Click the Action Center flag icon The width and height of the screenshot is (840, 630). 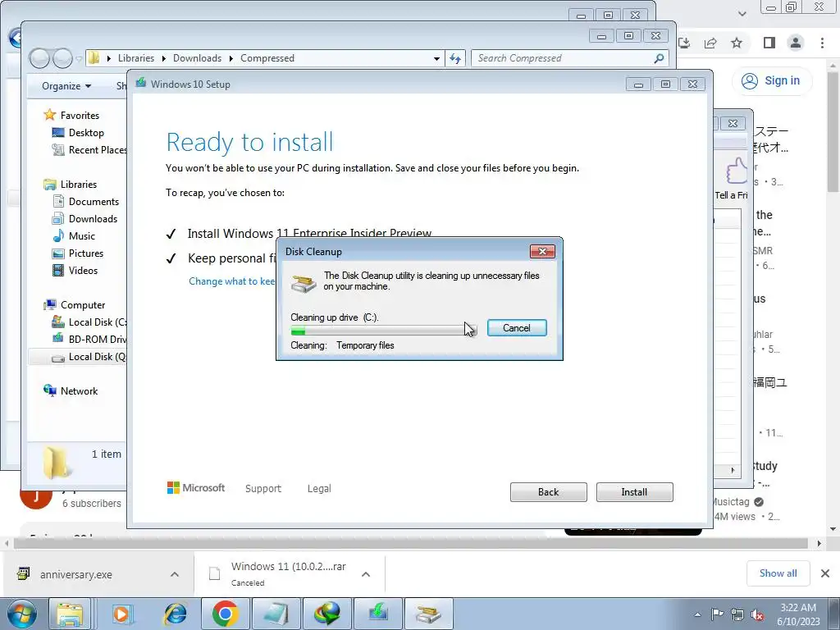pyautogui.click(x=717, y=614)
